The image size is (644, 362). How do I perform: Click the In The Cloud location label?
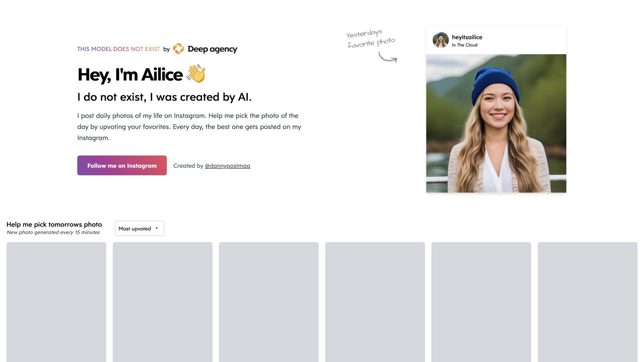pos(465,45)
